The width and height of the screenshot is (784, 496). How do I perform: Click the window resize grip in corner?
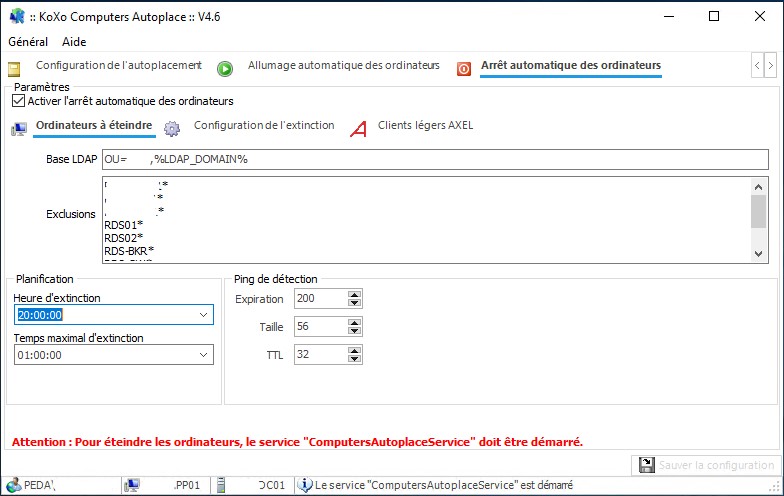[776, 488]
